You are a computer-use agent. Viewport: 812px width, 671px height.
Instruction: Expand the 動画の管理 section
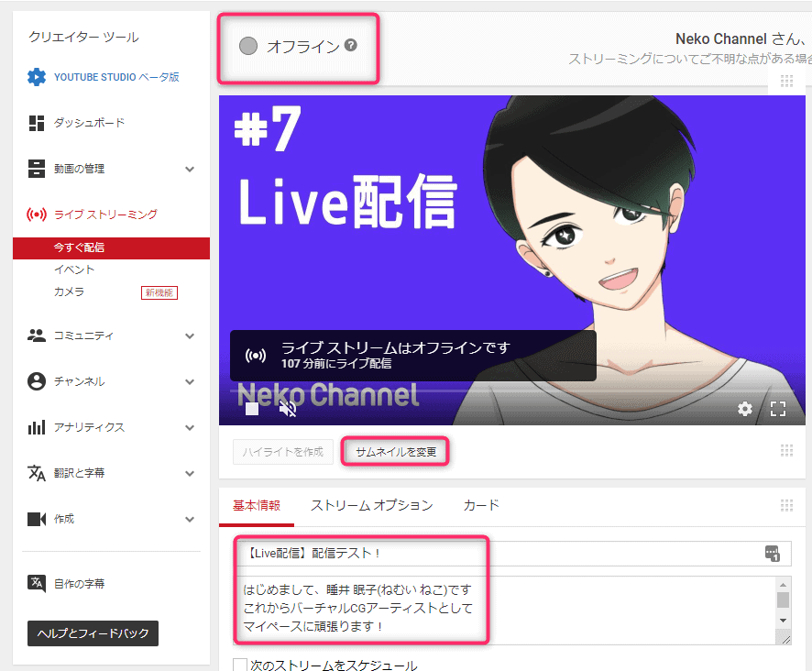pos(190,169)
